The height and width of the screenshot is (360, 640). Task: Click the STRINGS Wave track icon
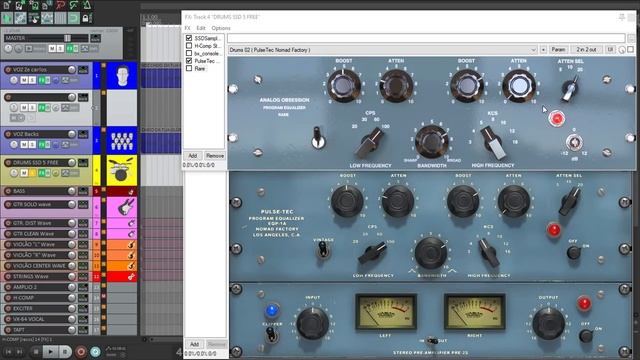[131, 277]
